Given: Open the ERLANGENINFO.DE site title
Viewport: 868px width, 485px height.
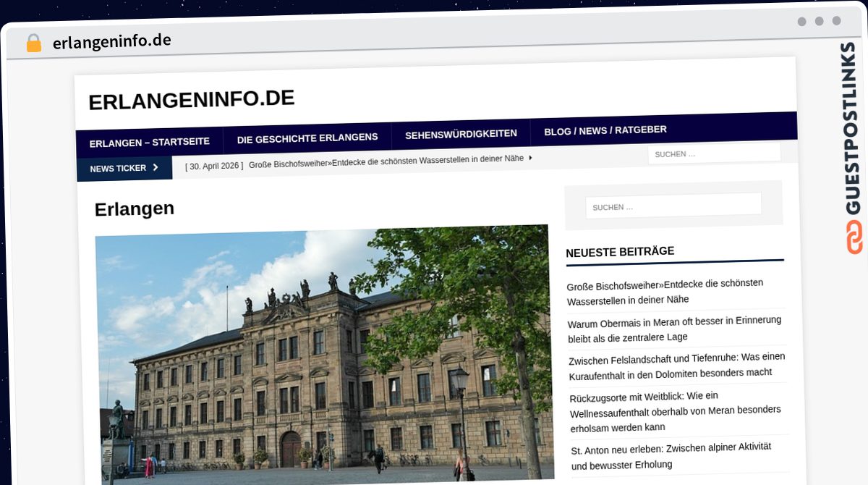Looking at the screenshot, I should [192, 99].
